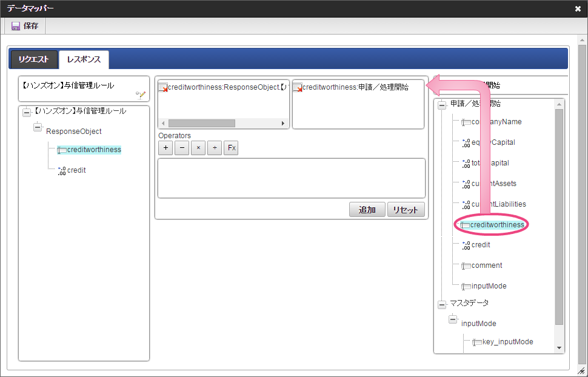The height and width of the screenshot is (377, 588).
Task: Click the save floppy disk icon
Action: point(16,26)
